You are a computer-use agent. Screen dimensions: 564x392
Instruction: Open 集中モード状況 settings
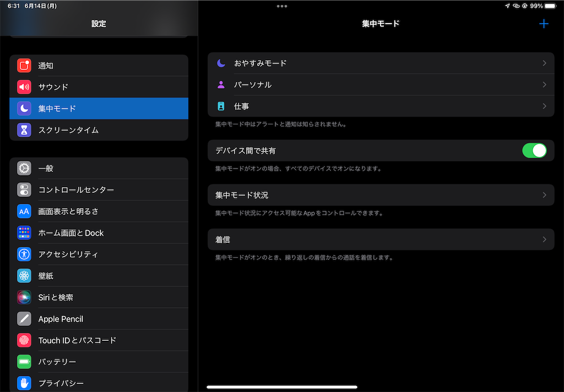coord(381,195)
